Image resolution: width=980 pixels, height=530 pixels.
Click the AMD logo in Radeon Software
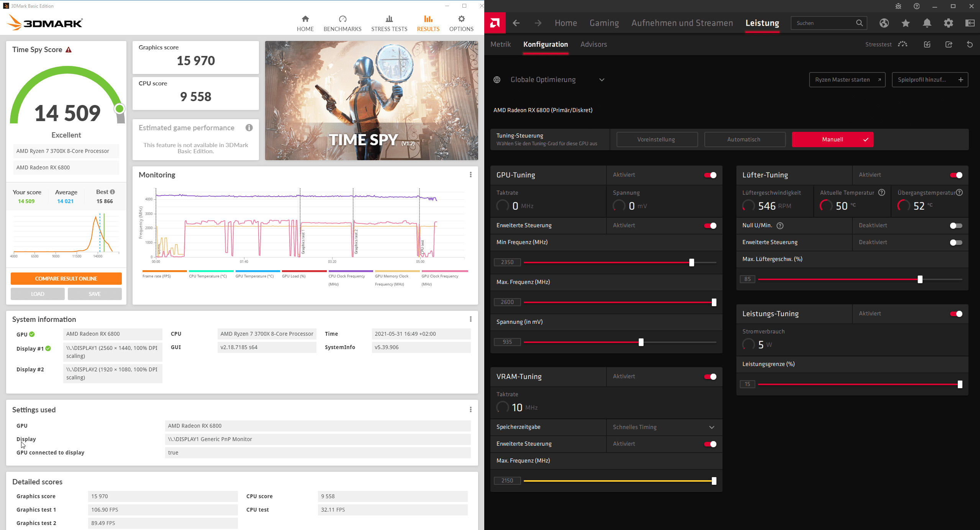pos(495,23)
